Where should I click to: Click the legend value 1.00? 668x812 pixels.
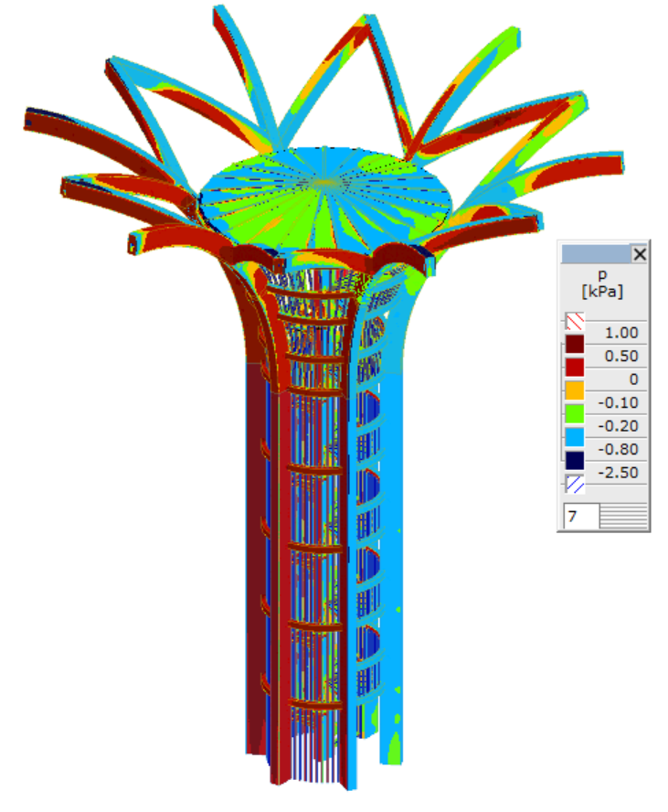tap(621, 333)
